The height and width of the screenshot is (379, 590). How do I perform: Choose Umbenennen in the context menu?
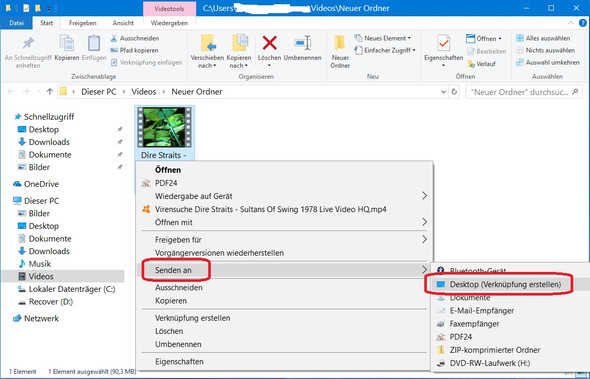click(178, 344)
